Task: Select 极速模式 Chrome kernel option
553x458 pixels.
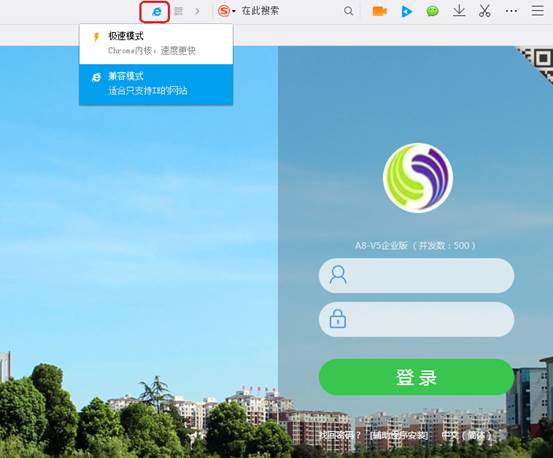Action: [x=156, y=44]
